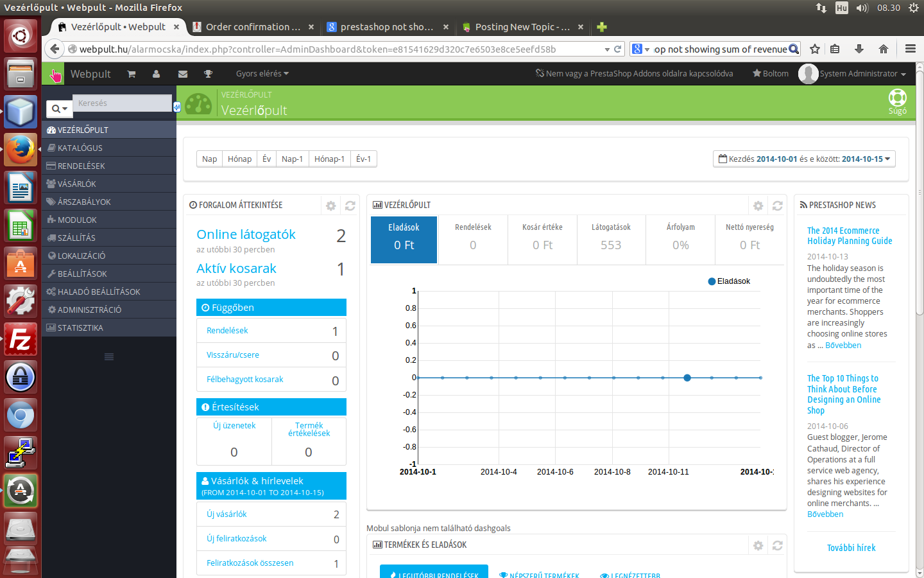Viewport: 924px width, 578px height.
Task: Expand the Gyors elérés dropdown
Action: (262, 74)
